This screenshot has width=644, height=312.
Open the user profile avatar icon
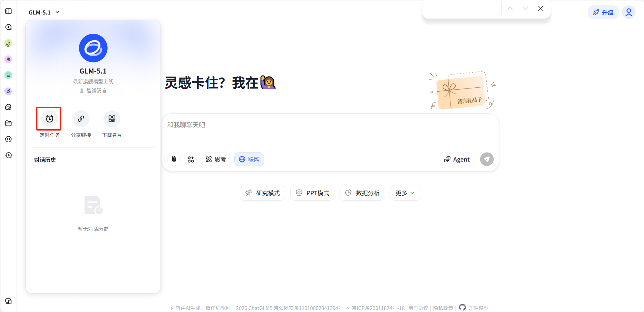pyautogui.click(x=629, y=12)
